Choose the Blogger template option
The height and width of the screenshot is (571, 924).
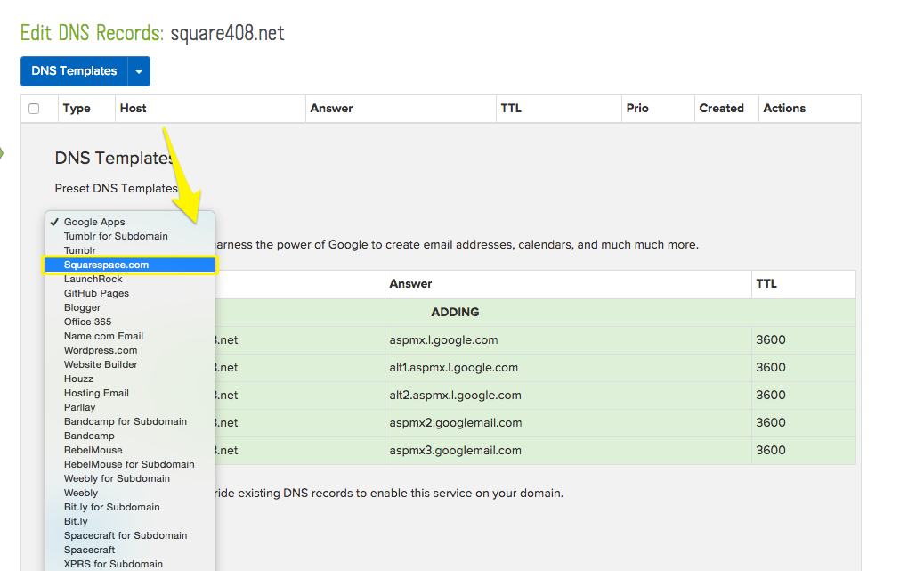[82, 307]
